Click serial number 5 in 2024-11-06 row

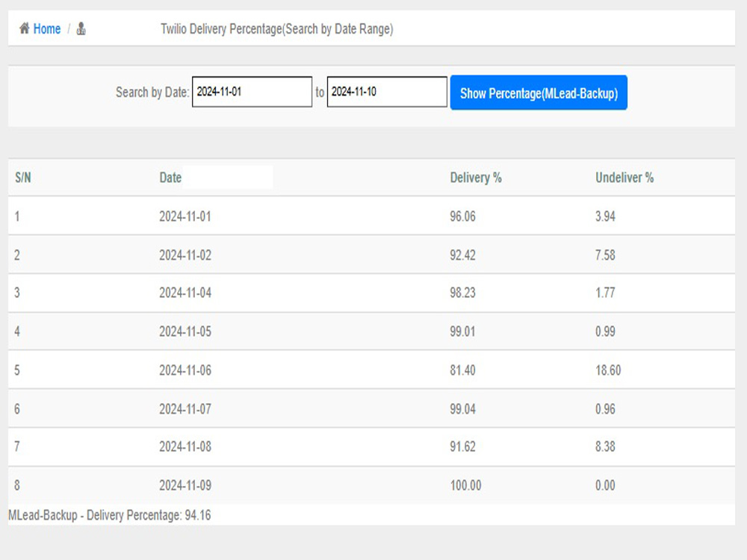click(17, 370)
